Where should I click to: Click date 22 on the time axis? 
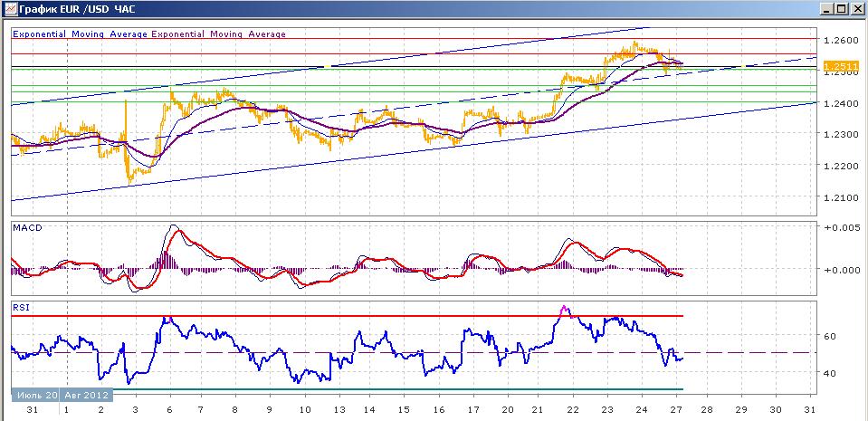[574, 410]
